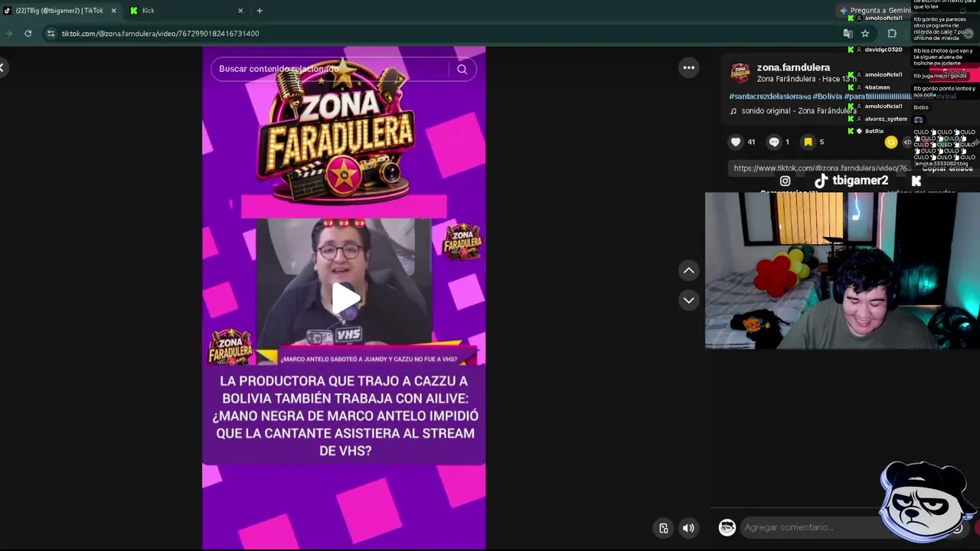Click the search magnifier in related content bar
The width and height of the screenshot is (980, 551).
462,69
